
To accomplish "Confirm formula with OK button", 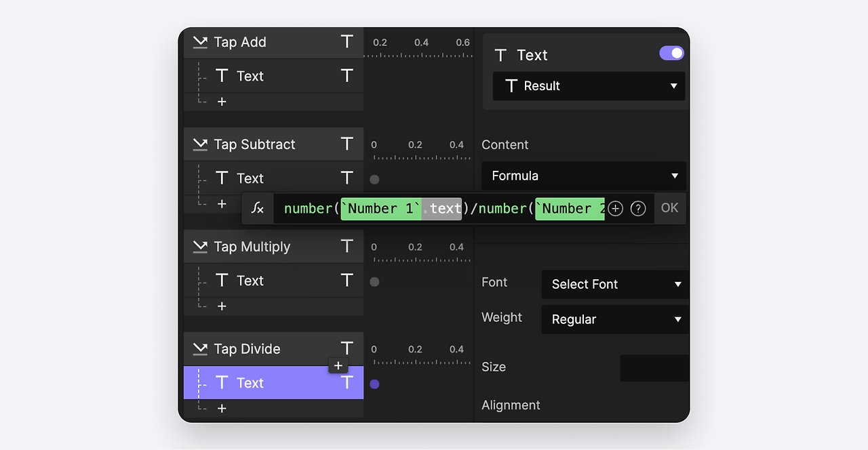I will (x=669, y=208).
